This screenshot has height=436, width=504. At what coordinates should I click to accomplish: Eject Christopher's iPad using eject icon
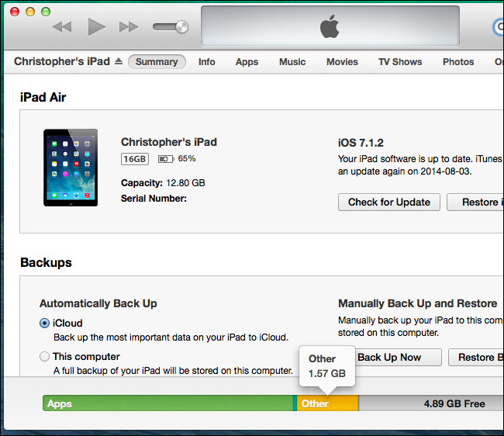point(119,61)
